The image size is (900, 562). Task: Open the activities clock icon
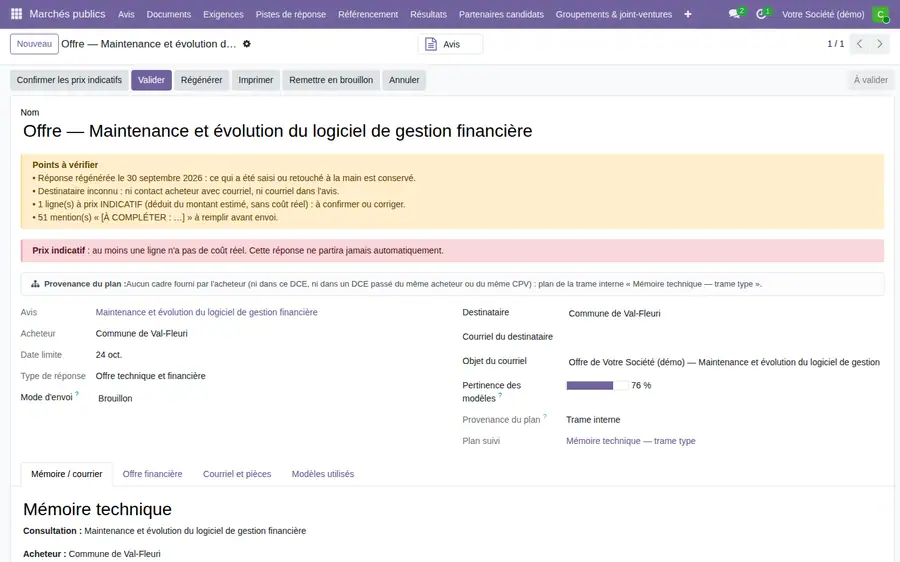(763, 14)
